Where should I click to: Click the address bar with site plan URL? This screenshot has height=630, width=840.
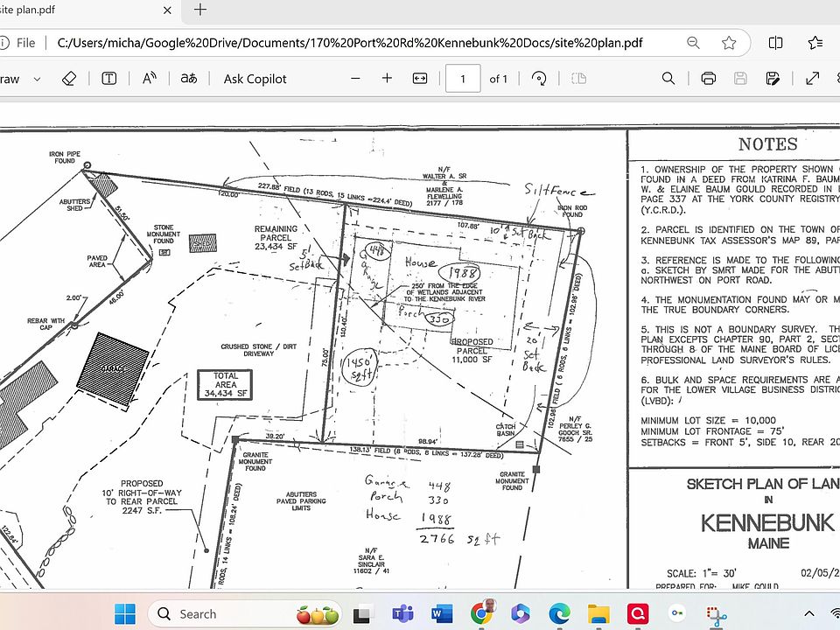click(349, 43)
